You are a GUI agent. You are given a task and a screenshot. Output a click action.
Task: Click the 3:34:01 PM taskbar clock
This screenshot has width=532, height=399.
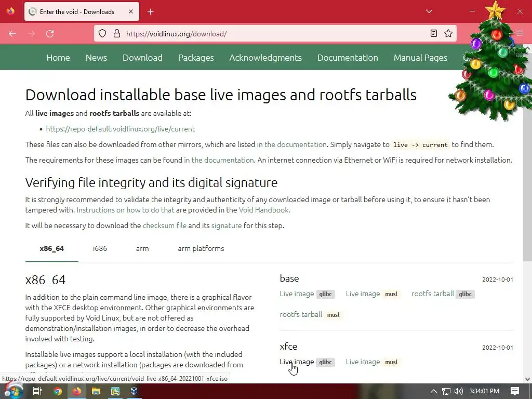(484, 391)
